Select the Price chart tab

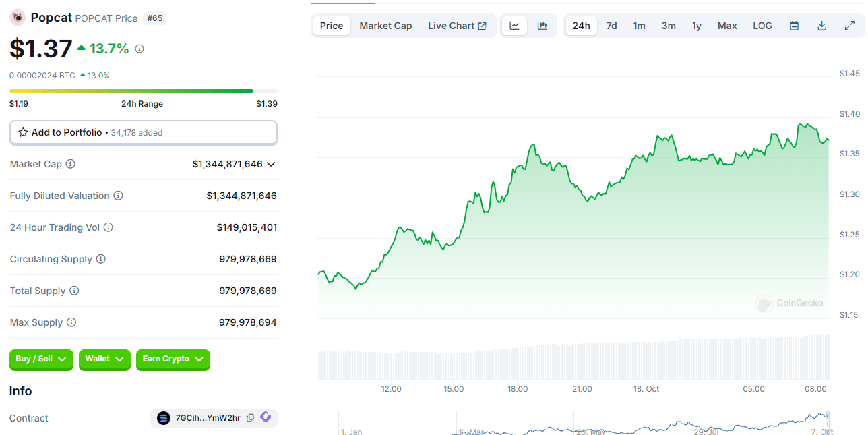332,26
